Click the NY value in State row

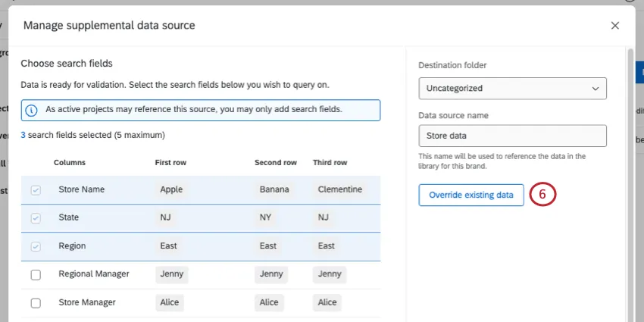[x=267, y=217]
